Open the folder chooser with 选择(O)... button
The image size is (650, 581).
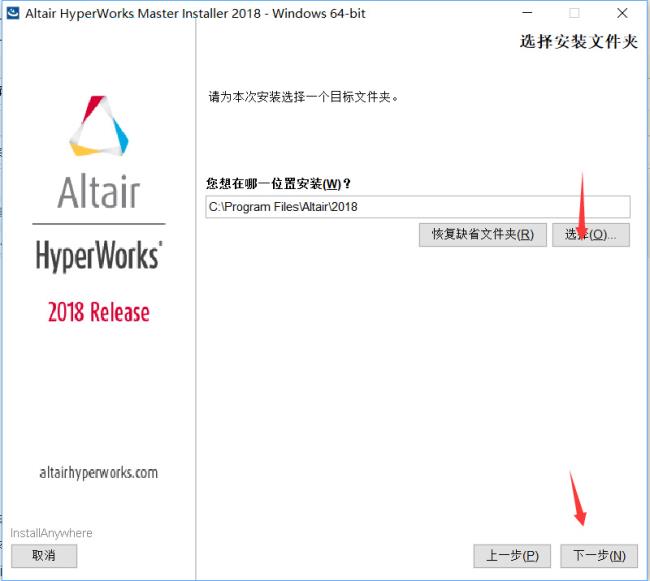pyautogui.click(x=591, y=235)
